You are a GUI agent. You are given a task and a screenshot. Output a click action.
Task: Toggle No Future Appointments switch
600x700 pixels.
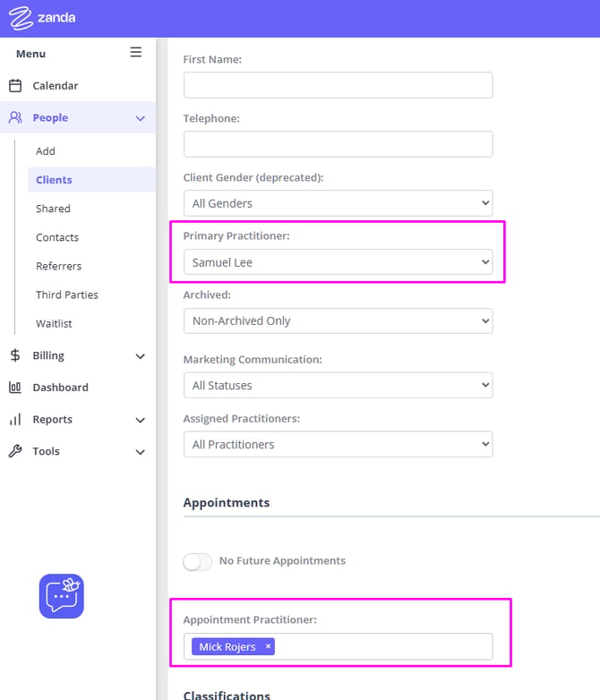click(198, 561)
